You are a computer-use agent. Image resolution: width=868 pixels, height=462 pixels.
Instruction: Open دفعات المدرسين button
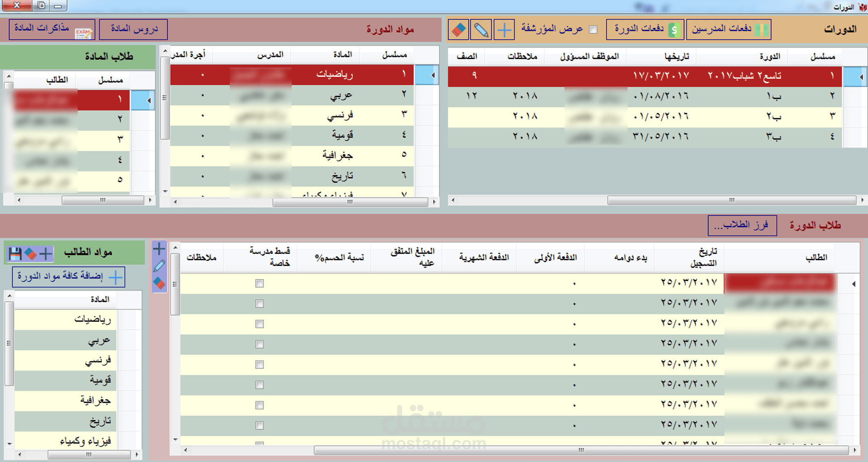pyautogui.click(x=728, y=29)
